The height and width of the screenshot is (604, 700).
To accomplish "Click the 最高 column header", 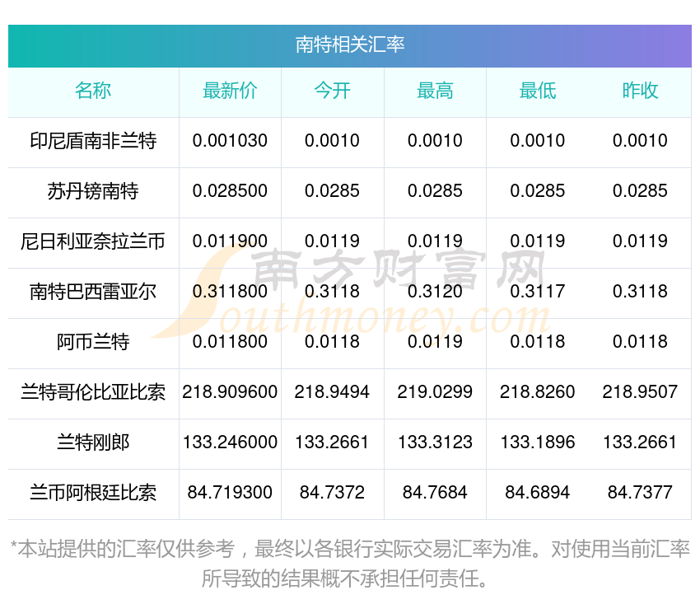I will coord(435,91).
